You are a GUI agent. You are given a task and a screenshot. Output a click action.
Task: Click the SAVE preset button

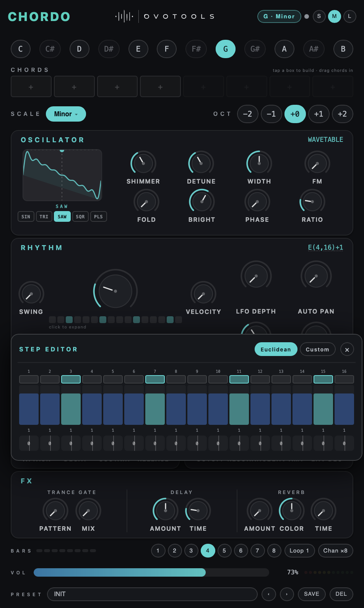point(312,594)
